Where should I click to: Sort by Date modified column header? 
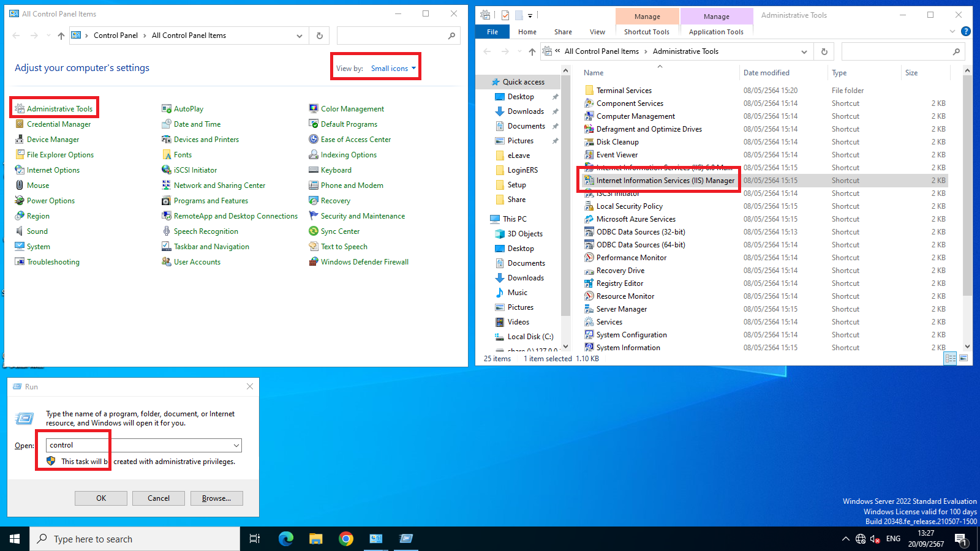pos(766,73)
